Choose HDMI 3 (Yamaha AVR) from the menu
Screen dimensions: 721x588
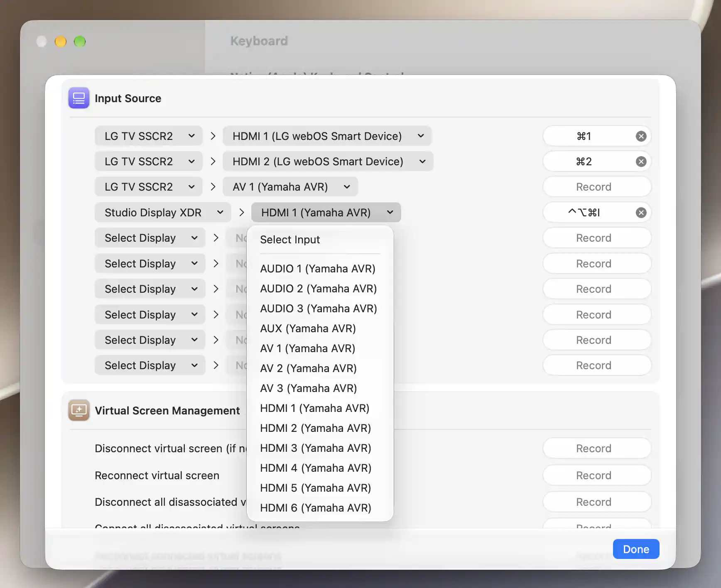[x=320, y=448]
